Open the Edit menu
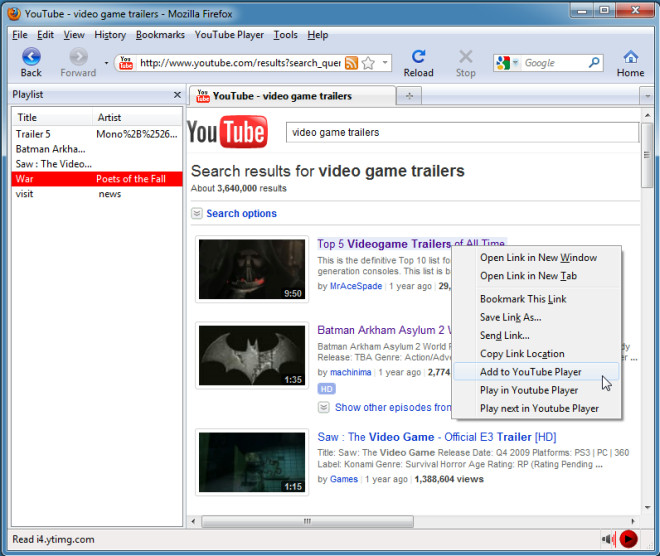 [45, 35]
